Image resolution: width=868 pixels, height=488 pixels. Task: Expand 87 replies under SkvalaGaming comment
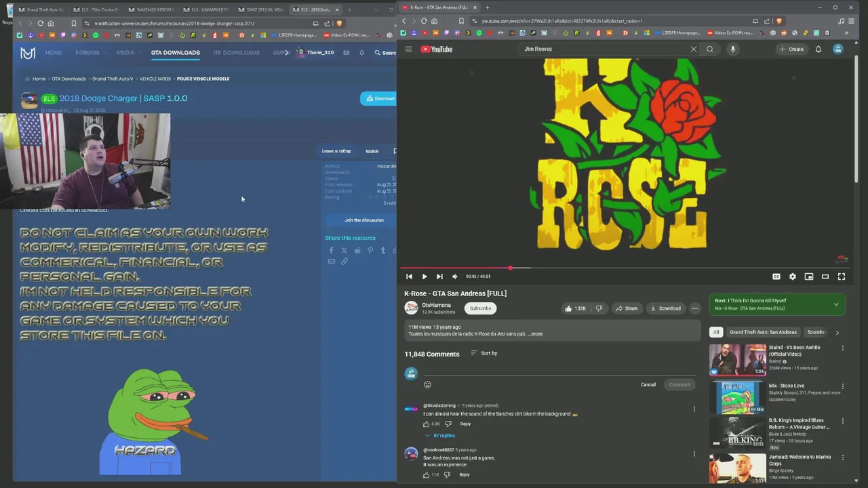point(440,436)
